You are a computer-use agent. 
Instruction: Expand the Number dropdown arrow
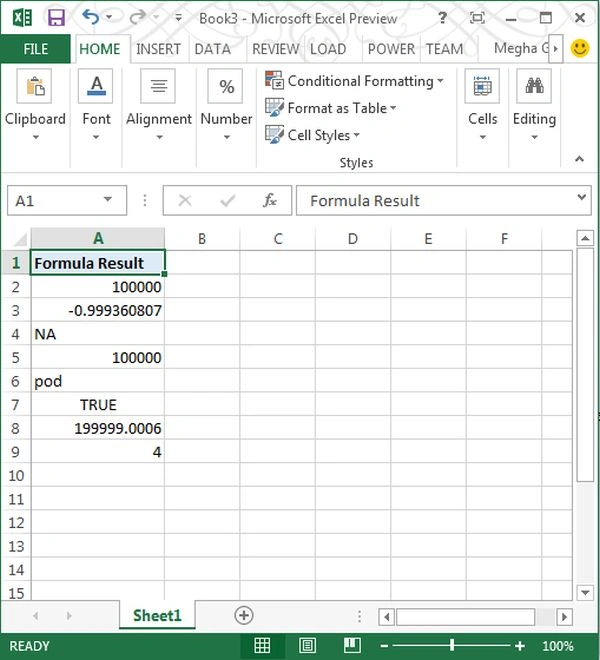tap(227, 137)
